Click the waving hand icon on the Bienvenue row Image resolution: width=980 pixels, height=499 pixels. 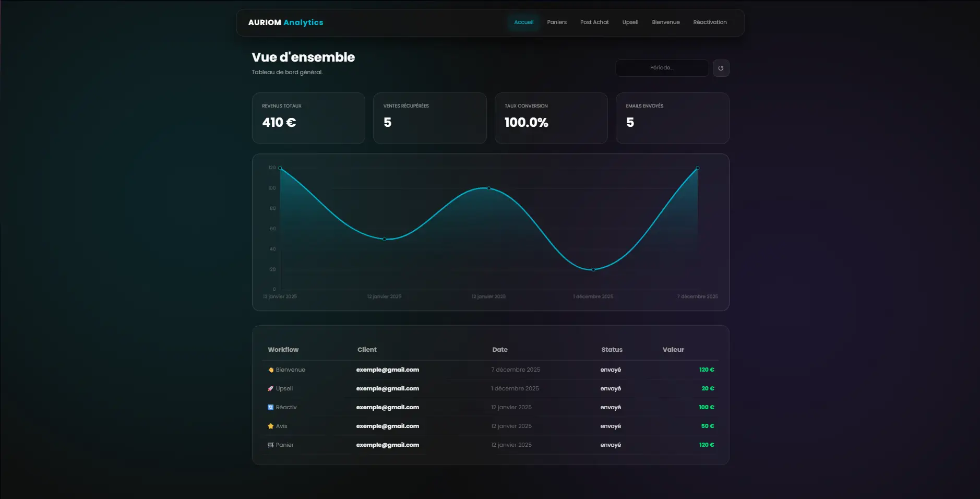tap(270, 369)
